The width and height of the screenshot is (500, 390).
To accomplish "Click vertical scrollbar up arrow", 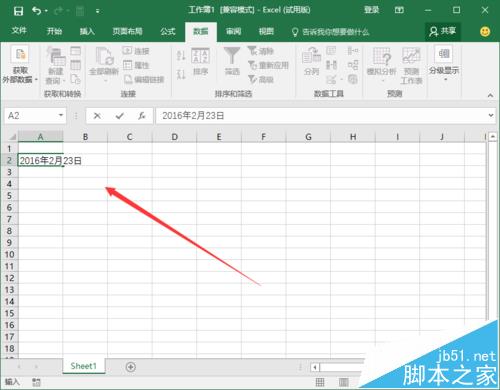I will coord(493,136).
